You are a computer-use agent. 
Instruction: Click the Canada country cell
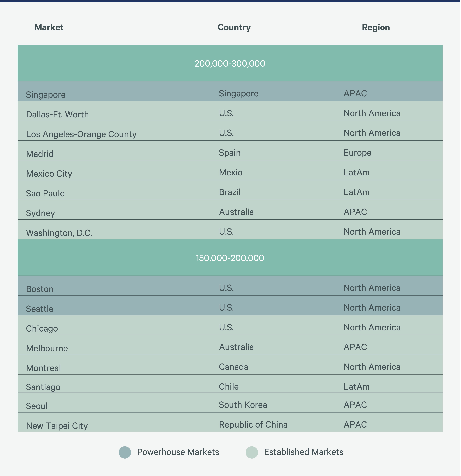234,367
